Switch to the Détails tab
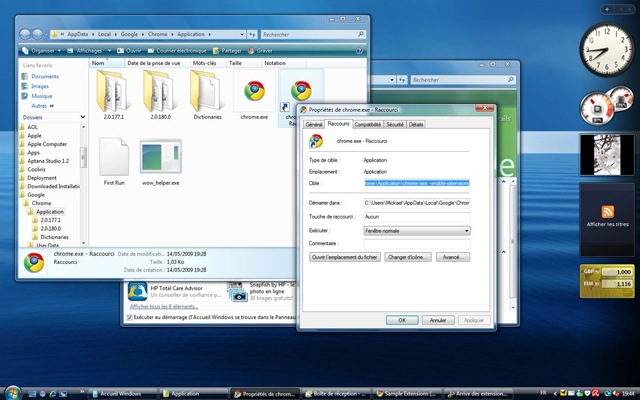 [416, 124]
